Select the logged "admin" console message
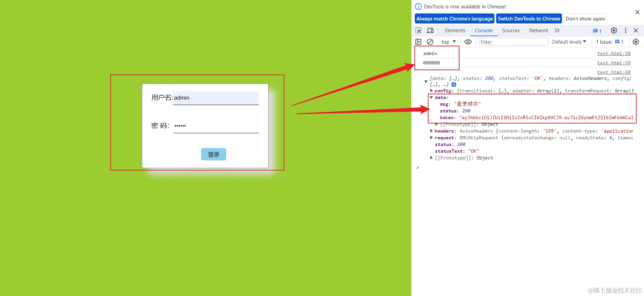The width and height of the screenshot is (644, 296). [x=430, y=53]
